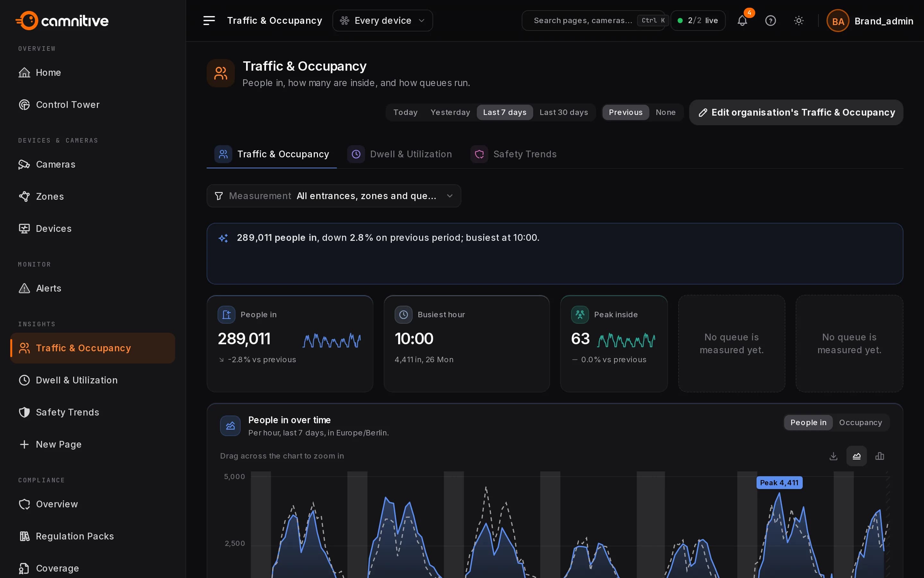924x578 pixels.
Task: Select Last 30 days range
Action: [564, 112]
